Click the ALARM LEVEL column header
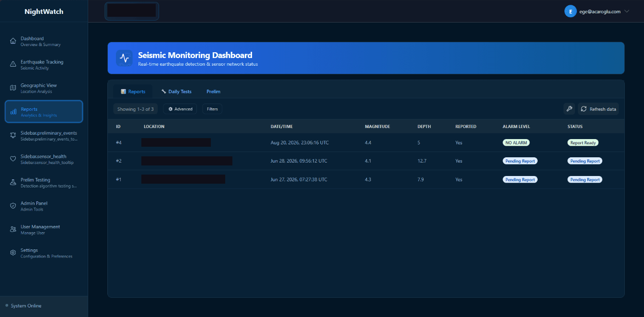Image resolution: width=644 pixels, height=317 pixels. pyautogui.click(x=516, y=127)
